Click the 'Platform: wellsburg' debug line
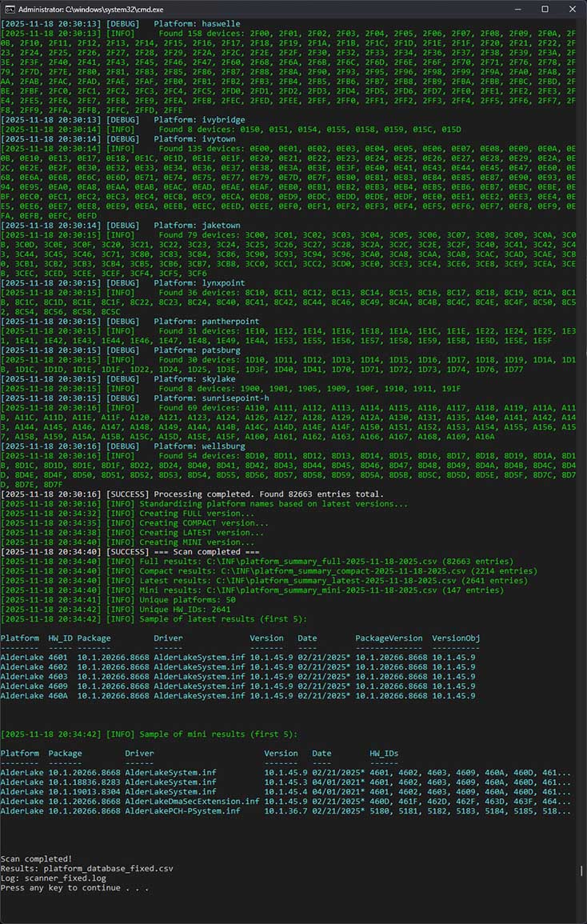This screenshot has width=587, height=924. click(199, 446)
